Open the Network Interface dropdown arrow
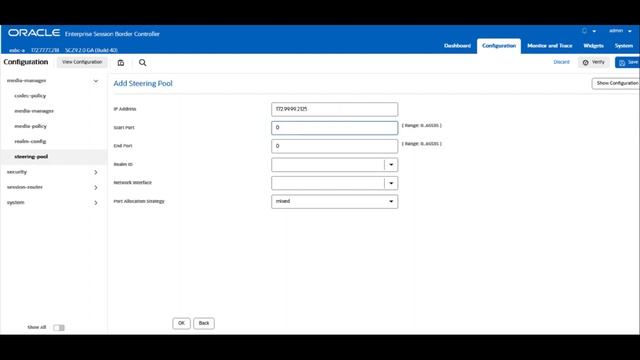This screenshot has height=360, width=640. tap(391, 183)
